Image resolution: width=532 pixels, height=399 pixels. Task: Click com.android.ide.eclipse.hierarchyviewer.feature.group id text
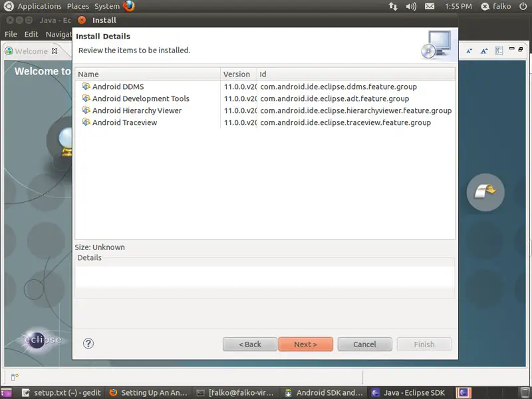pyautogui.click(x=356, y=110)
